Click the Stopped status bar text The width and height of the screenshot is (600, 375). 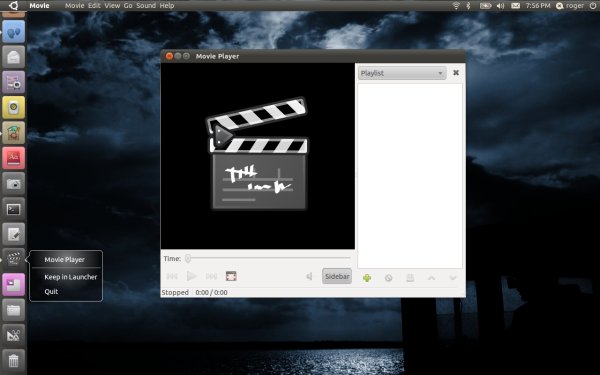pyautogui.click(x=175, y=292)
